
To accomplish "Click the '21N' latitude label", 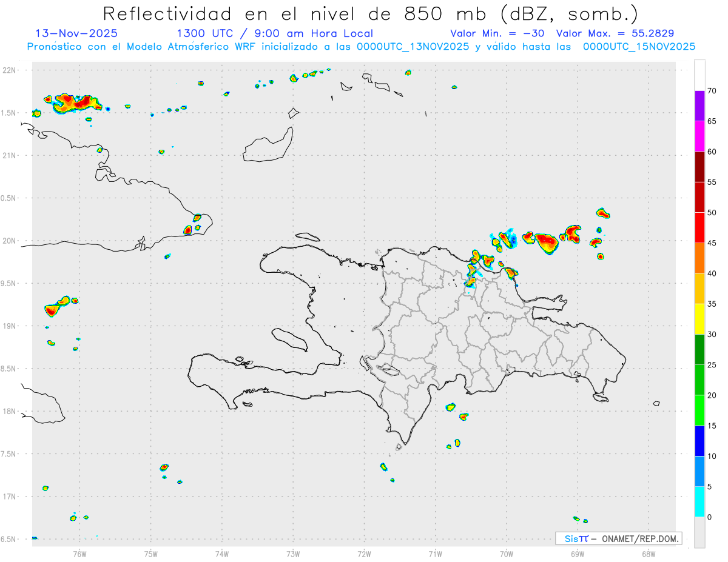I will click(10, 155).
